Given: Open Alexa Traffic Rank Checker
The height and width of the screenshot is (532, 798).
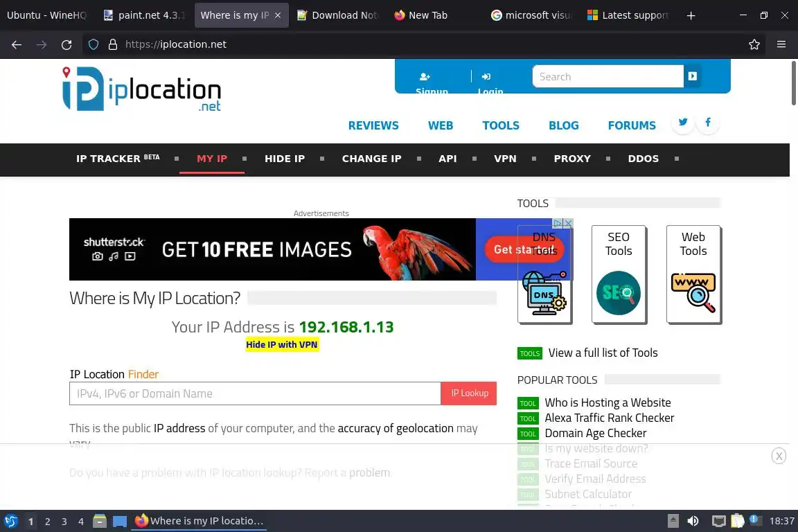Looking at the screenshot, I should [609, 418].
